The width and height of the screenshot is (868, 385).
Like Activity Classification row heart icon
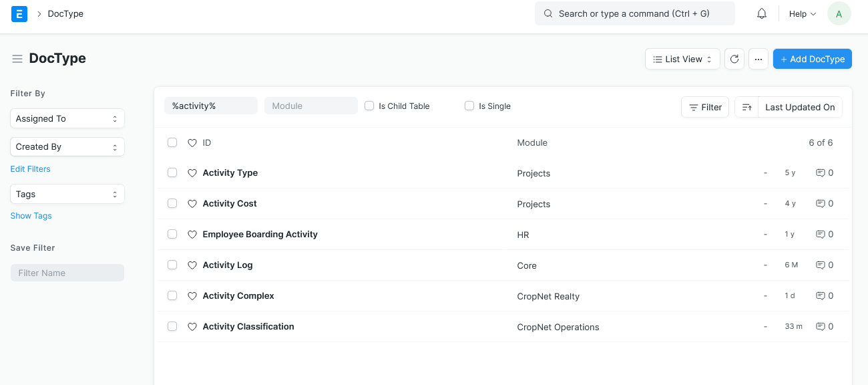click(x=192, y=327)
